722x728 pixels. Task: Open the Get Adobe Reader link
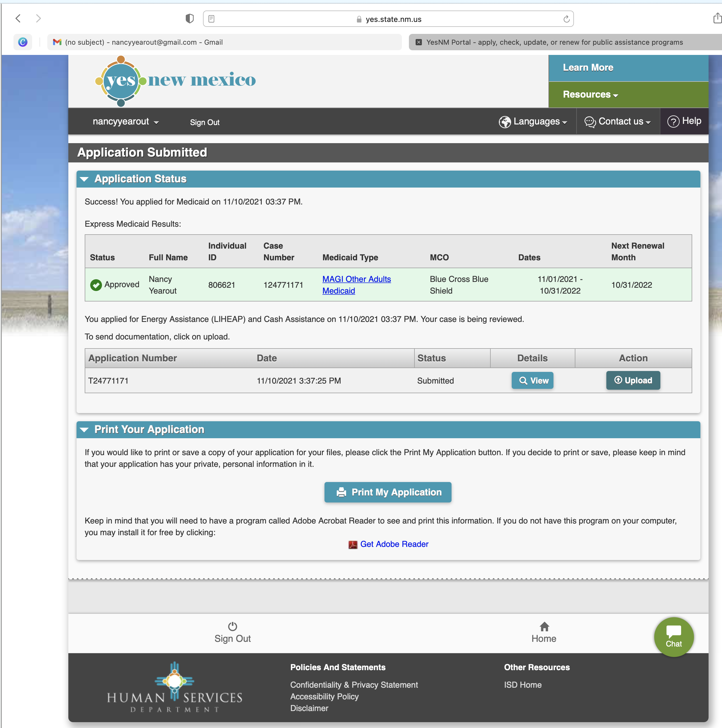[x=394, y=544]
